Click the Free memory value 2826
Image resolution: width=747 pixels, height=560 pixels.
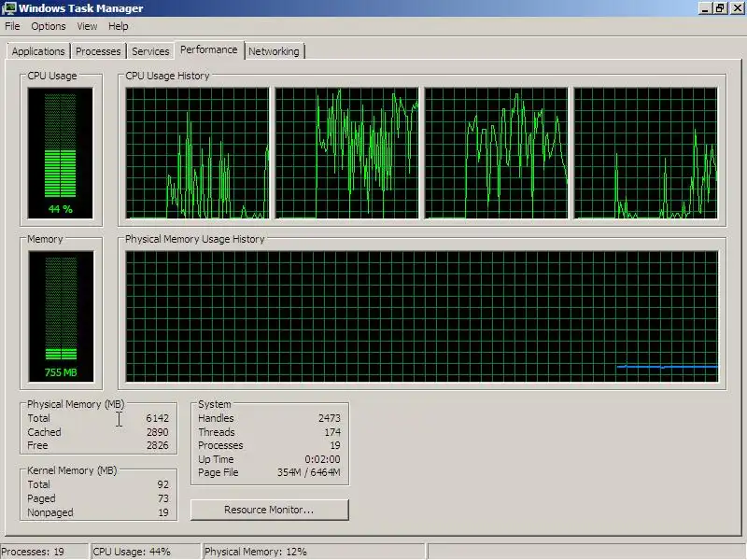[x=157, y=445]
